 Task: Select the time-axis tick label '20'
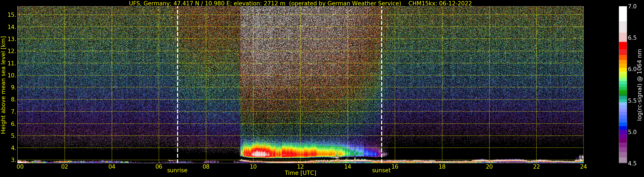[489, 167]
